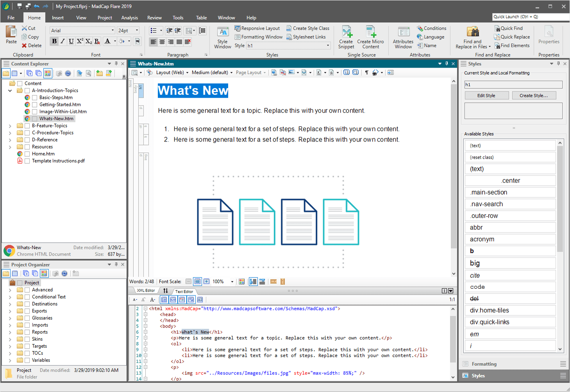Click the Edit Style button
This screenshot has height=392, width=570.
coord(486,96)
